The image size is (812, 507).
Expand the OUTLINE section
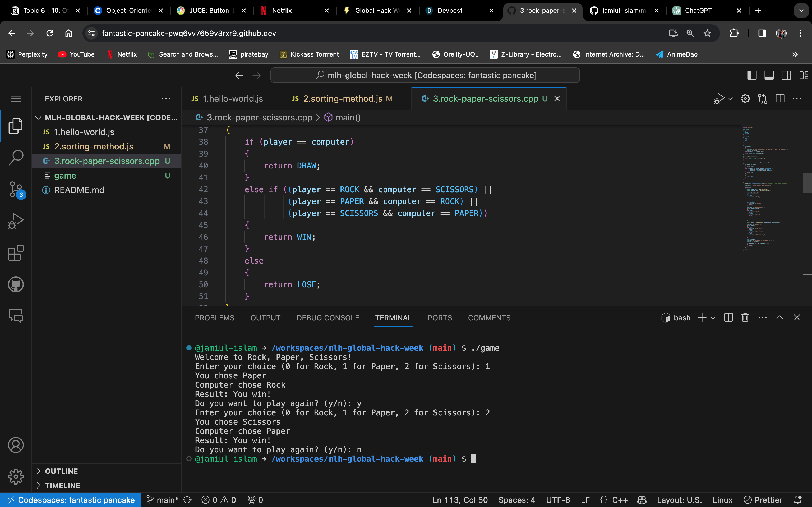click(61, 471)
